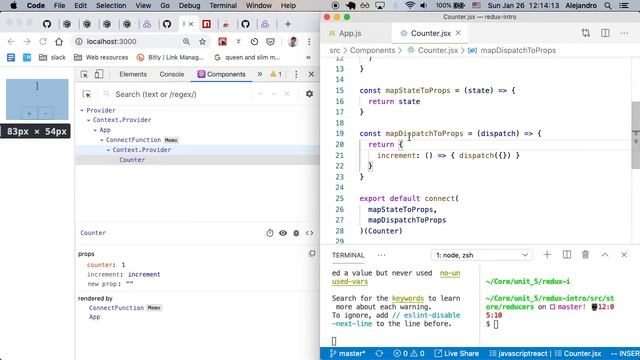Screen dimensions: 640x360
Task: View Counter source code icon
Action: (x=309, y=233)
